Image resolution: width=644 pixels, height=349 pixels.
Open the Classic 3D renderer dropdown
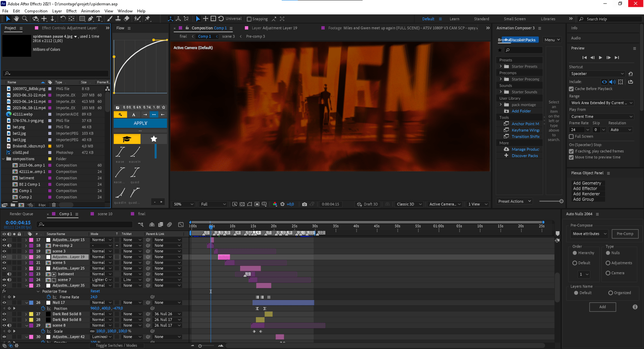coord(410,204)
